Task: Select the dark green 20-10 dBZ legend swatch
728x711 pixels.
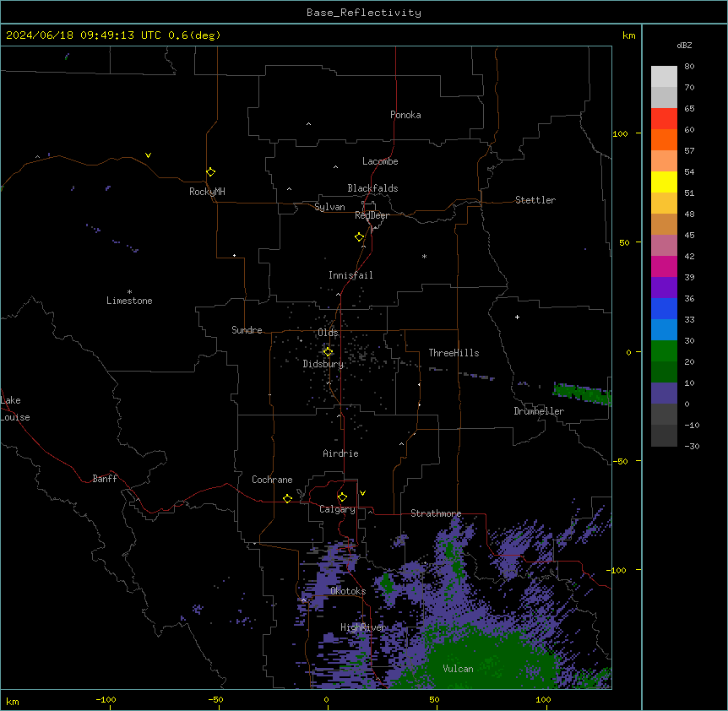Action: click(664, 372)
